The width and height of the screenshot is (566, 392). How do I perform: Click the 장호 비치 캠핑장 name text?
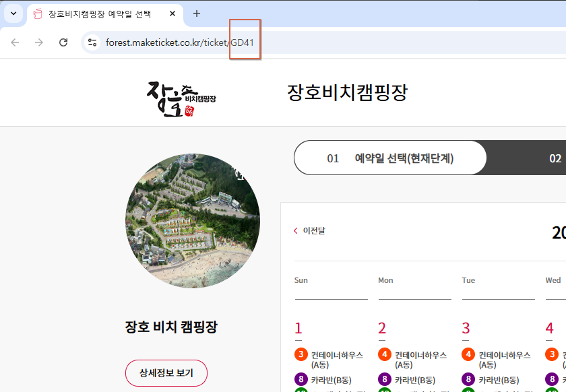[x=171, y=327]
